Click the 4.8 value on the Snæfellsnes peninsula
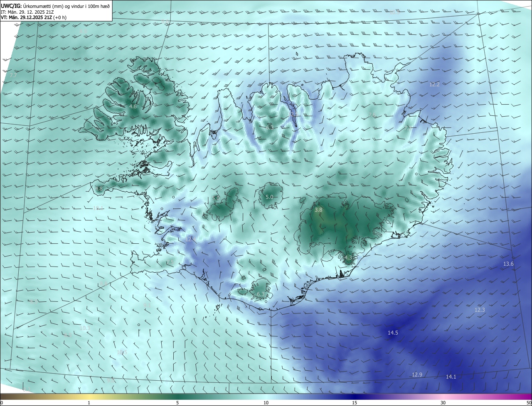The height and width of the screenshot is (406, 532). pyautogui.click(x=99, y=189)
